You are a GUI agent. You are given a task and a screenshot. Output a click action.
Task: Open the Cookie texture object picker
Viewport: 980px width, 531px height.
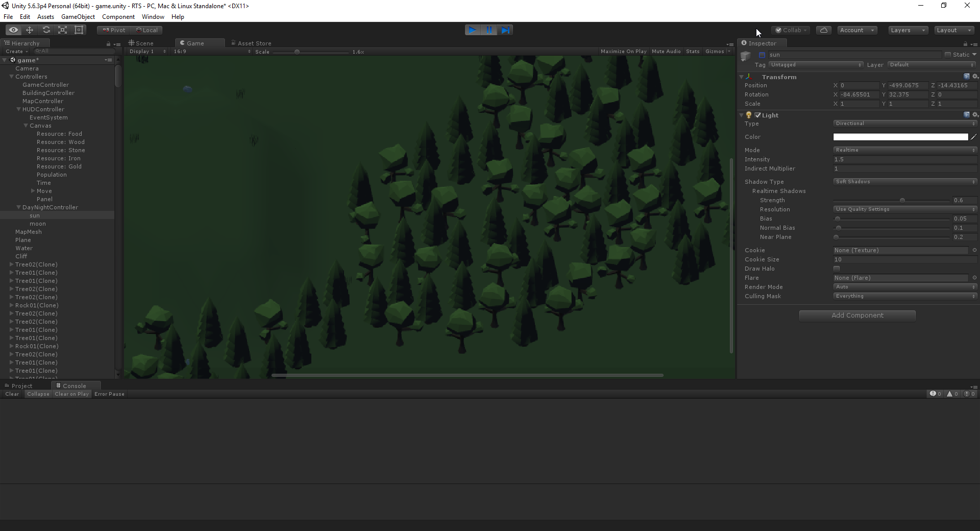(x=974, y=250)
